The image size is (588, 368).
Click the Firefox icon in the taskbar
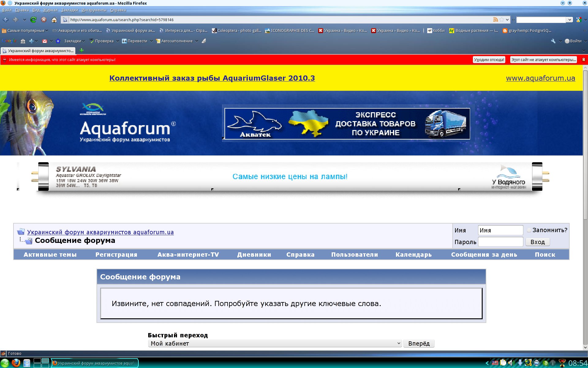[x=16, y=363]
